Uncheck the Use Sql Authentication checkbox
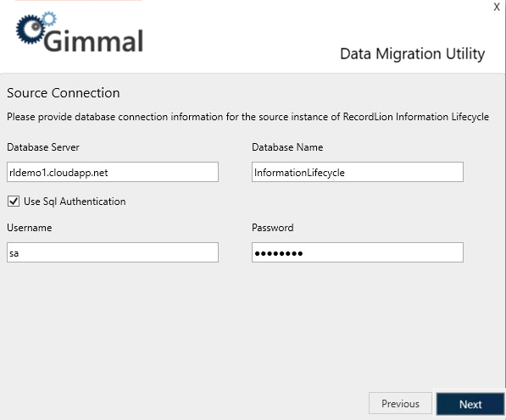 pos(14,202)
